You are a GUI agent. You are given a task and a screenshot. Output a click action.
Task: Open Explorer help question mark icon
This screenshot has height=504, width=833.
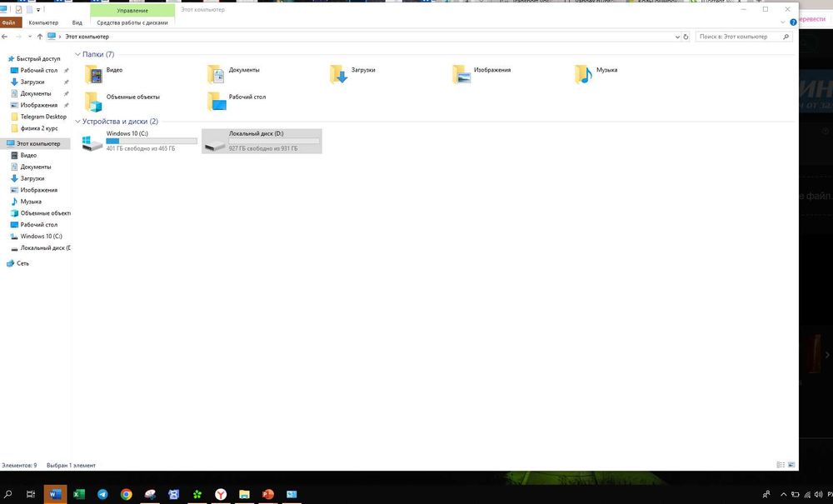(793, 22)
